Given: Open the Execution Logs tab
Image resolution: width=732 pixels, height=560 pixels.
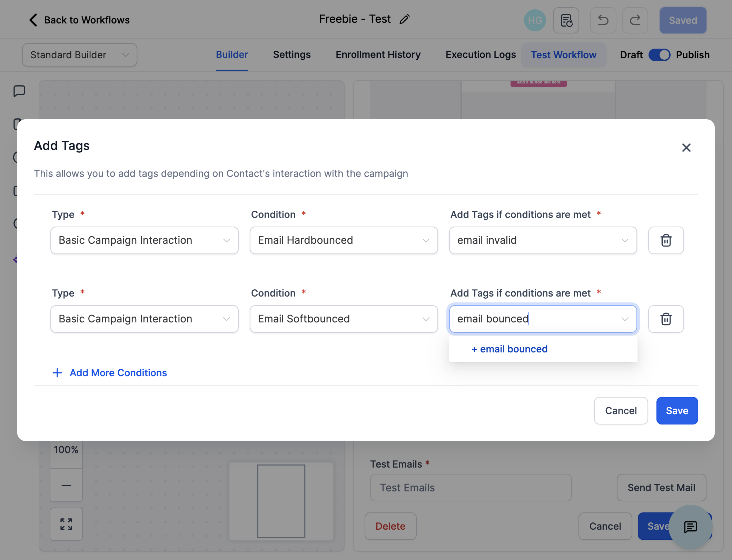Looking at the screenshot, I should 481,55.
